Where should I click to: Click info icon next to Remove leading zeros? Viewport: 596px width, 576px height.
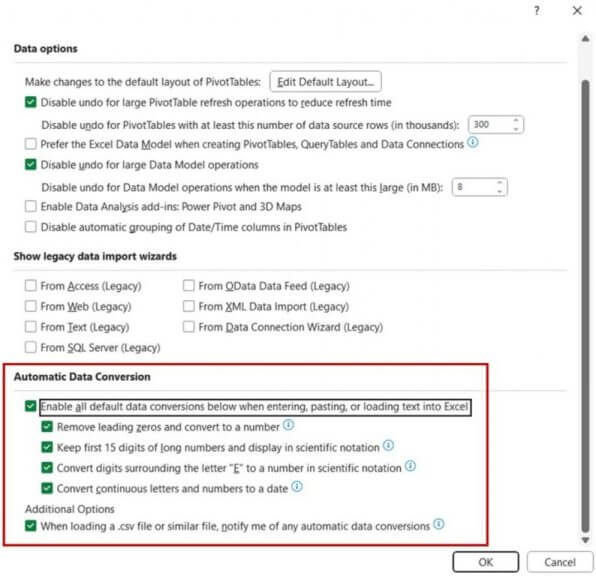click(x=288, y=425)
